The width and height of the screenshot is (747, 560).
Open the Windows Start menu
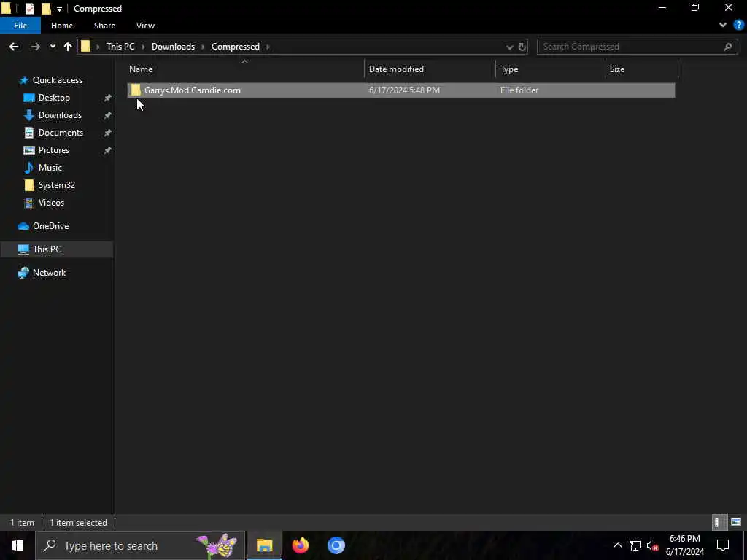tap(18, 545)
